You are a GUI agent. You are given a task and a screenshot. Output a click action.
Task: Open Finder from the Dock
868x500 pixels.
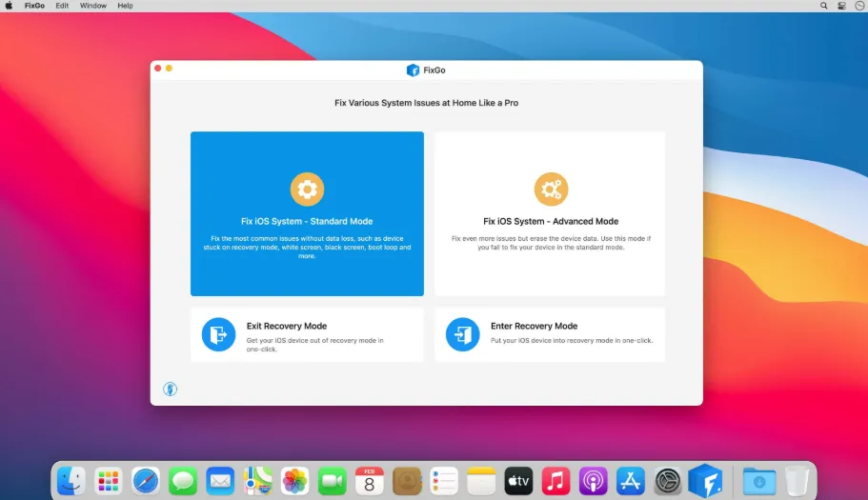(x=71, y=481)
